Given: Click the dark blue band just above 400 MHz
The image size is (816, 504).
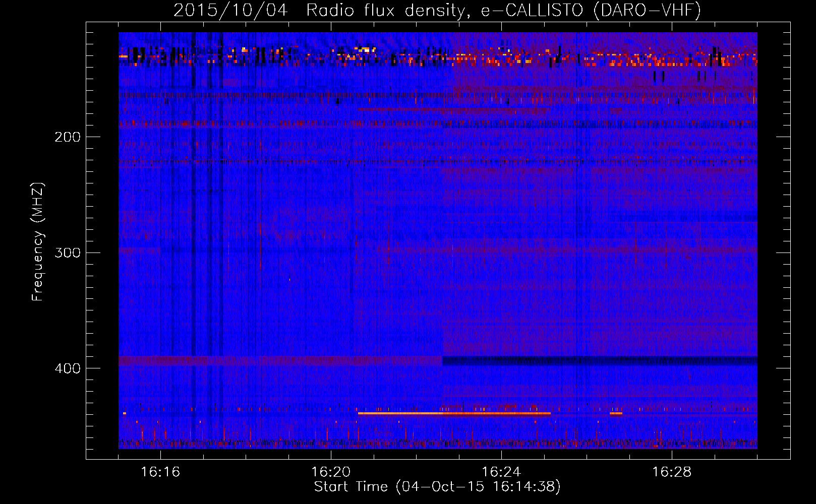Looking at the screenshot, I should [x=599, y=360].
